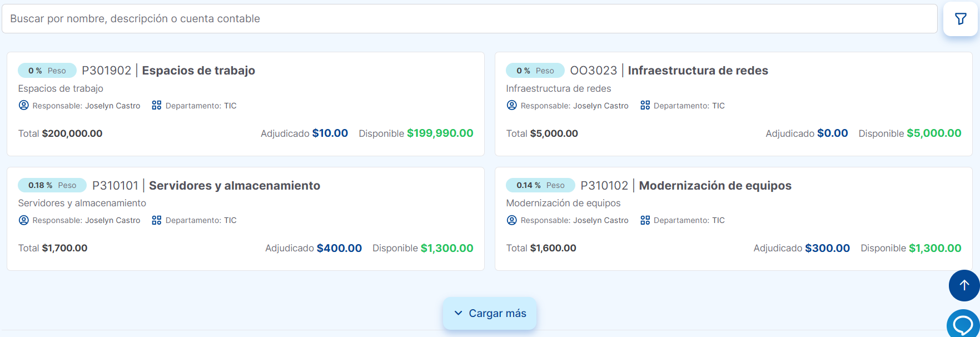Click the 0.14 % Peso badge
This screenshot has width=980, height=337.
click(540, 185)
